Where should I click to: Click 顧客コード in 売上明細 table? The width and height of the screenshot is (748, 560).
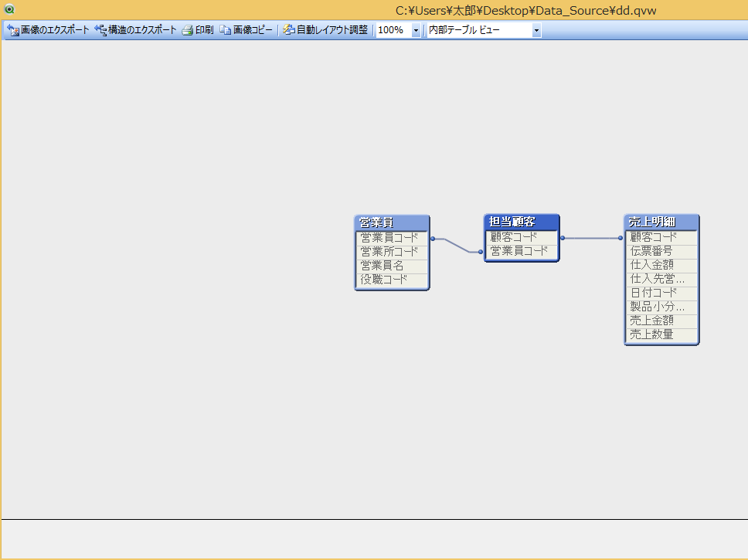[661, 237]
